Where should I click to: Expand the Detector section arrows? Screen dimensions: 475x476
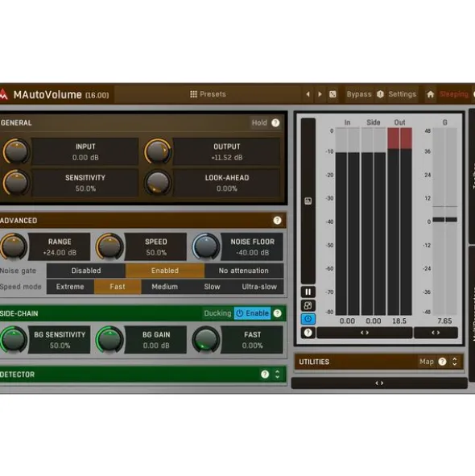tap(277, 375)
